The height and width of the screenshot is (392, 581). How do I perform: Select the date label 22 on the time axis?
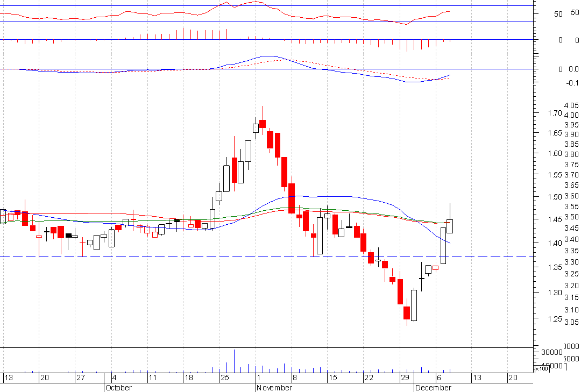[x=369, y=377]
